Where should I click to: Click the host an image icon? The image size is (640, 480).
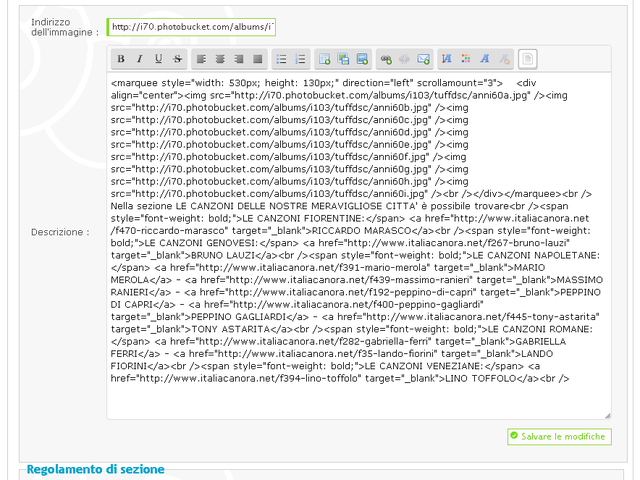[343, 59]
